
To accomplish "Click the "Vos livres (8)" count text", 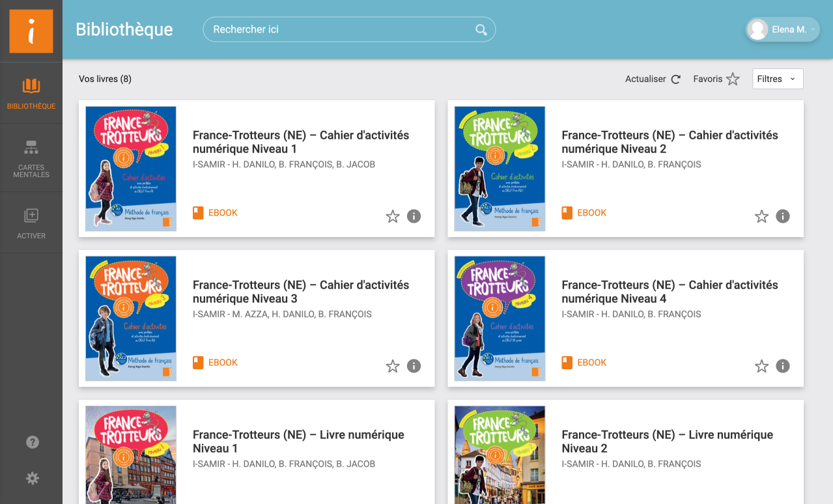I will [x=105, y=79].
